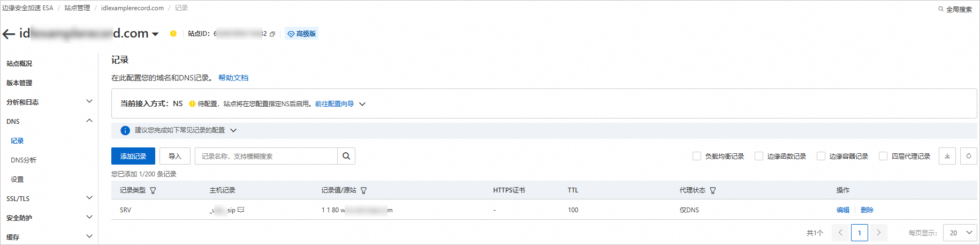Image resolution: width=980 pixels, height=245 pixels.
Task: Click the search magnifier icon button
Action: point(346,156)
